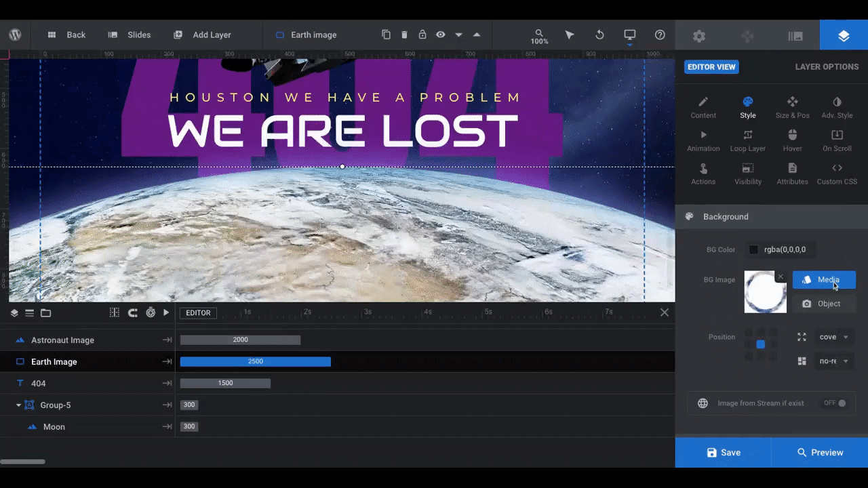Screen dimensions: 868x488
Task: Choose the pointer selection tool
Action: pyautogui.click(x=570, y=35)
